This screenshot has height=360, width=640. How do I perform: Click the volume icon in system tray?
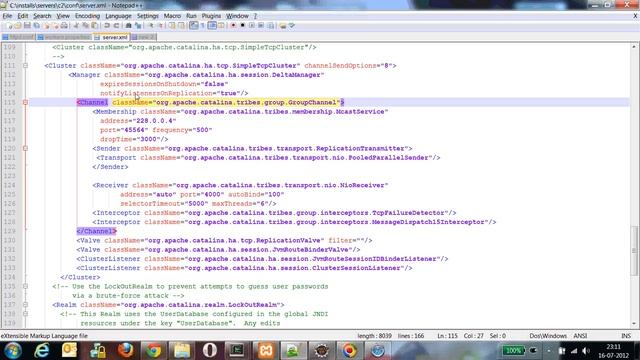click(x=586, y=351)
